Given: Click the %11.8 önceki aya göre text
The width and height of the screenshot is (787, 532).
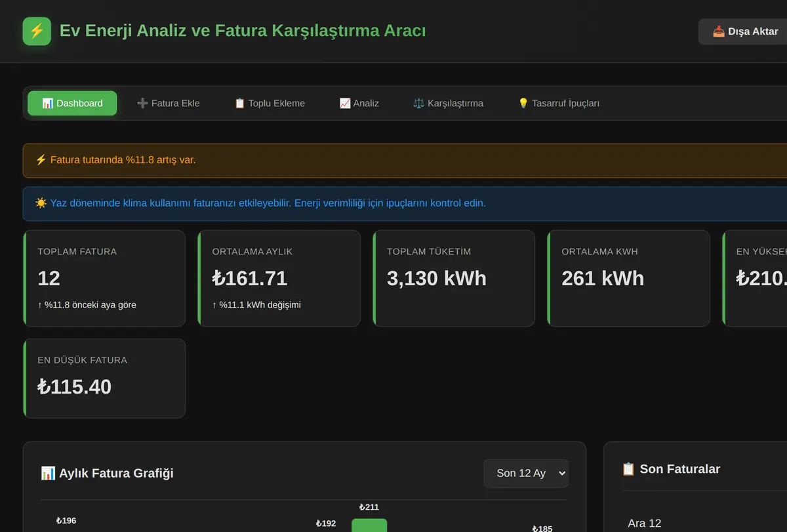Looking at the screenshot, I should (87, 304).
